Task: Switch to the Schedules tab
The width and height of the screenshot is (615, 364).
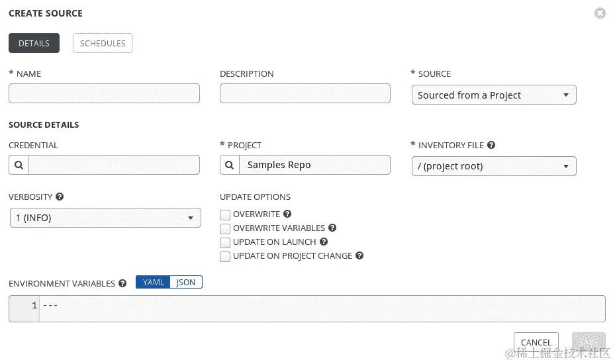Action: 103,43
